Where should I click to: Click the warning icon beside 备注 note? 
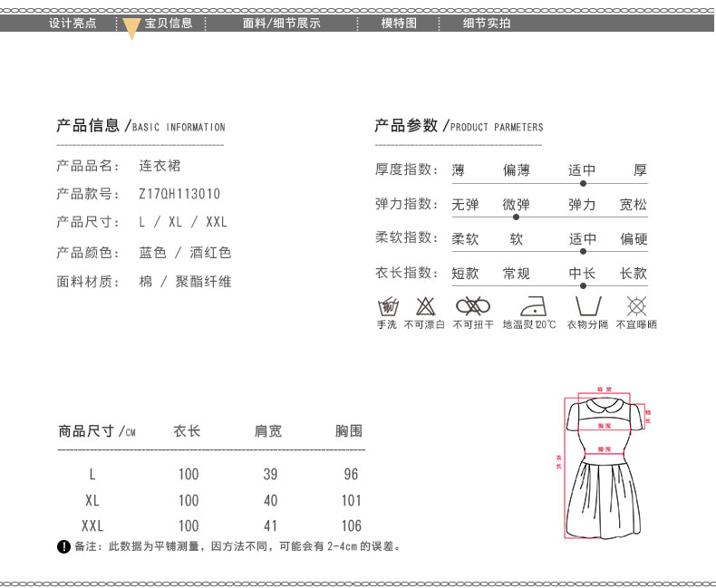pos(63,546)
